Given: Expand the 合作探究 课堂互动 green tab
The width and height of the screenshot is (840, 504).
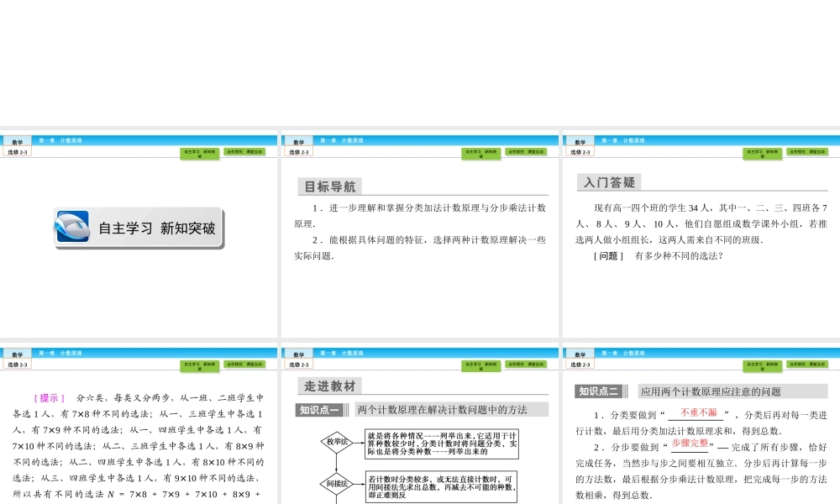Looking at the screenshot, I should (244, 152).
